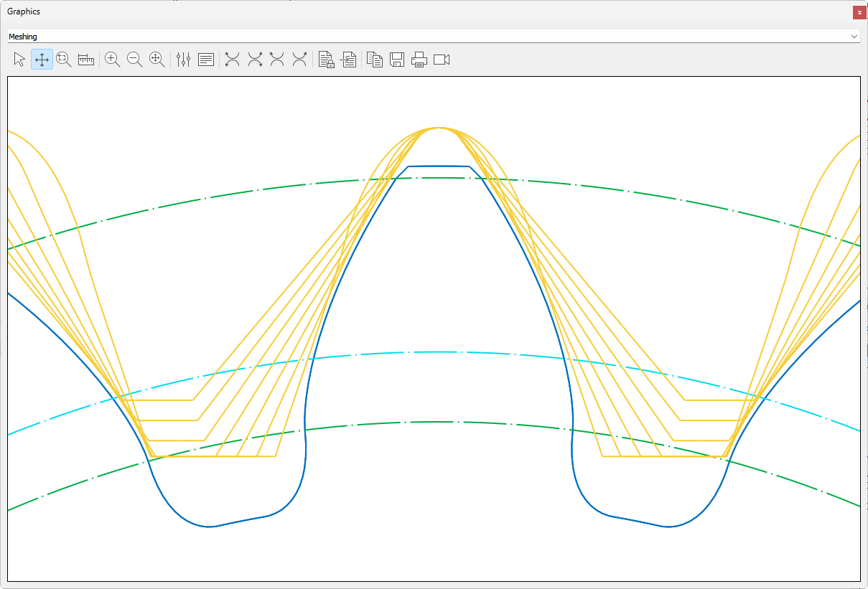Close the Graphics panel

[859, 12]
